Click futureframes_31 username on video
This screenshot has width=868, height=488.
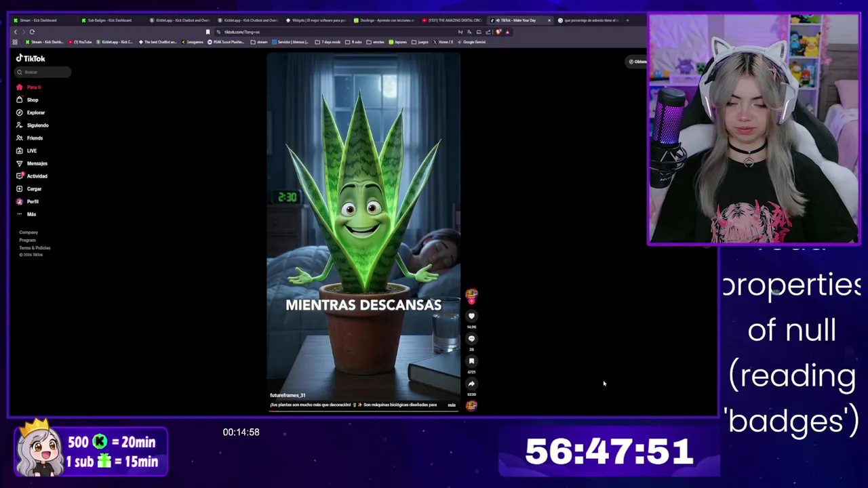point(288,395)
